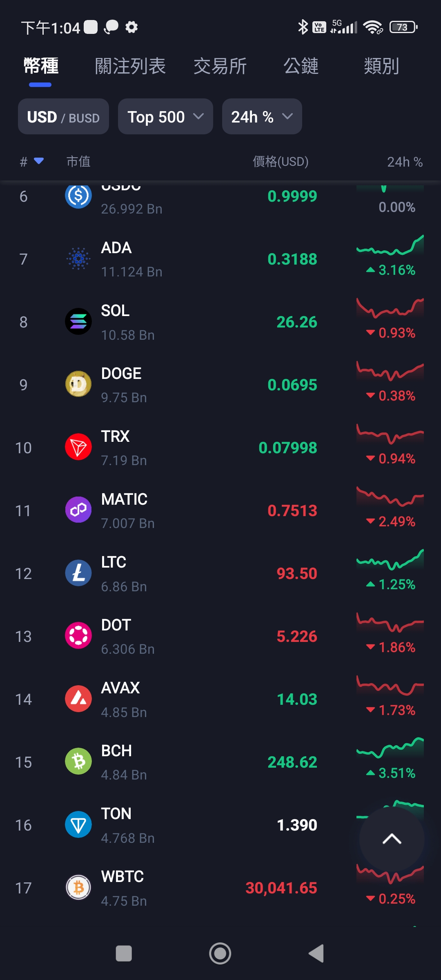Open the 24h % timeframe dropdown
441x980 pixels.
(x=262, y=116)
